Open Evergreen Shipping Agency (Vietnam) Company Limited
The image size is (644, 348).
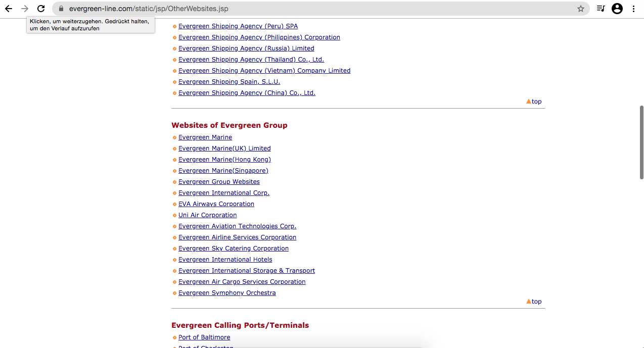[x=264, y=71]
